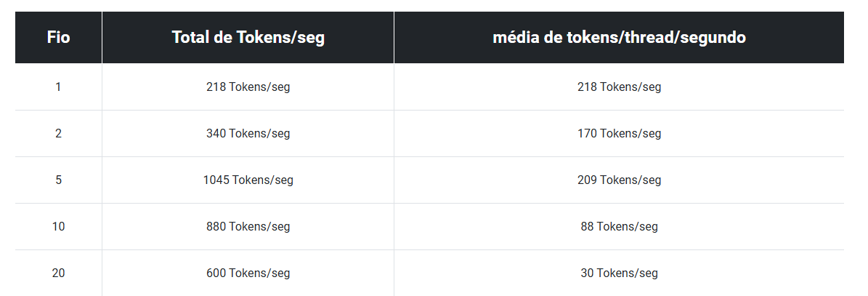Image resolution: width=868 pixels, height=296 pixels.
Task: Select average 218 Tokens/seg in third column
Action: coord(619,87)
